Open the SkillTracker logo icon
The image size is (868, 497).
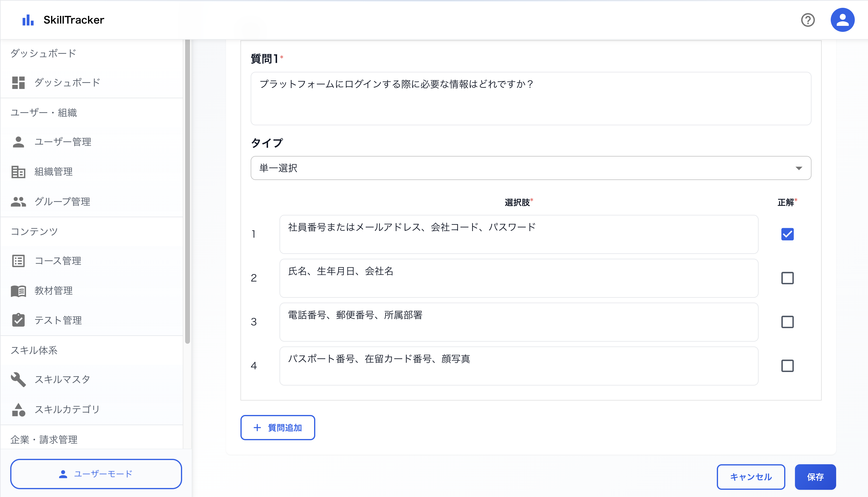click(27, 20)
